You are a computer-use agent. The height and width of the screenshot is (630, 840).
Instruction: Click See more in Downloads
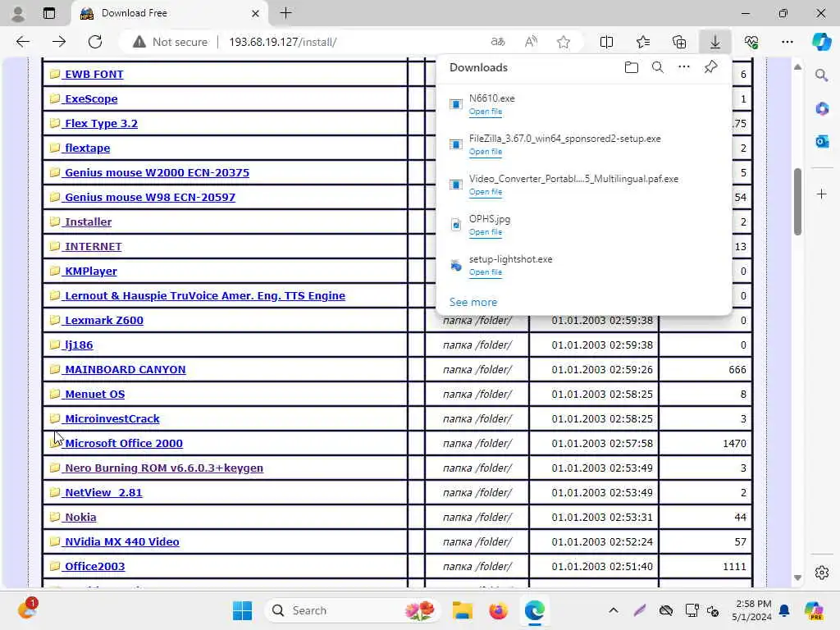click(473, 302)
